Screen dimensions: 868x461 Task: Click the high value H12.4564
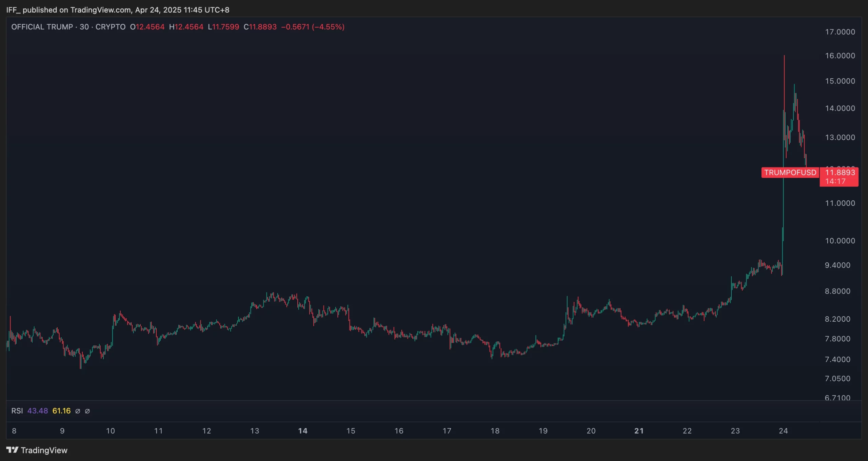coord(186,27)
